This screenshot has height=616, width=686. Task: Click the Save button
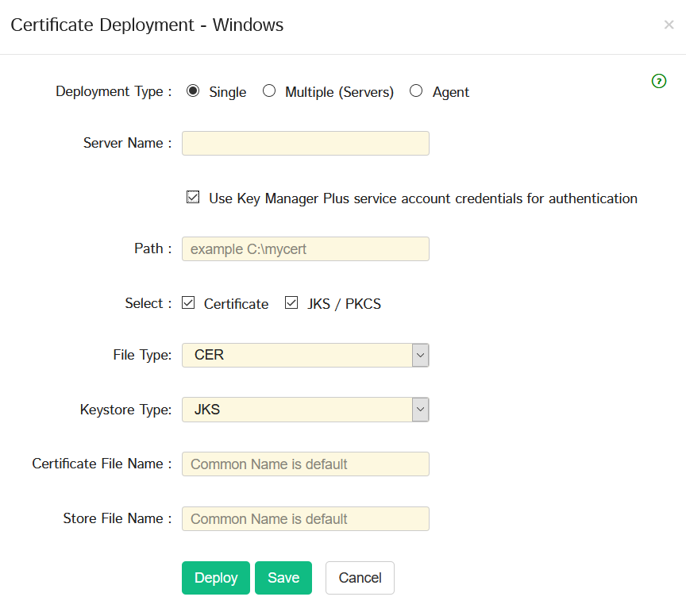tap(283, 578)
